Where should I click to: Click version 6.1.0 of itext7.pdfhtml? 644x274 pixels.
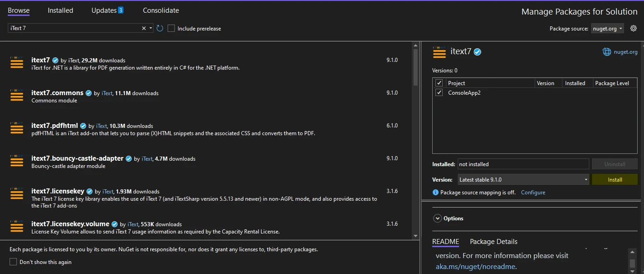point(392,126)
